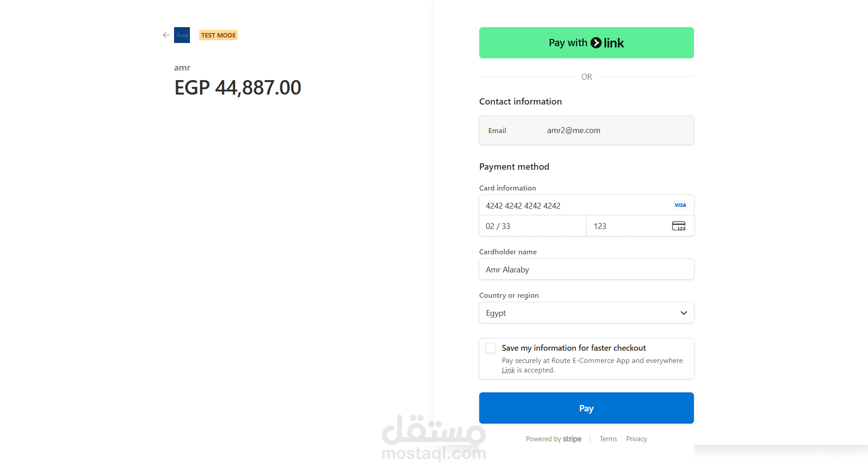Click the expiry date field
The width and height of the screenshot is (868, 472).
[x=533, y=226]
